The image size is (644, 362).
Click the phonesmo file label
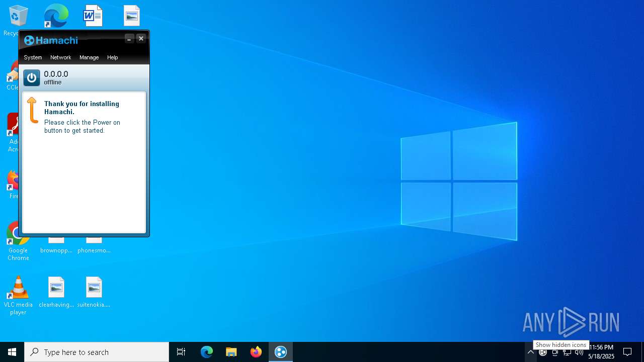coord(94,250)
